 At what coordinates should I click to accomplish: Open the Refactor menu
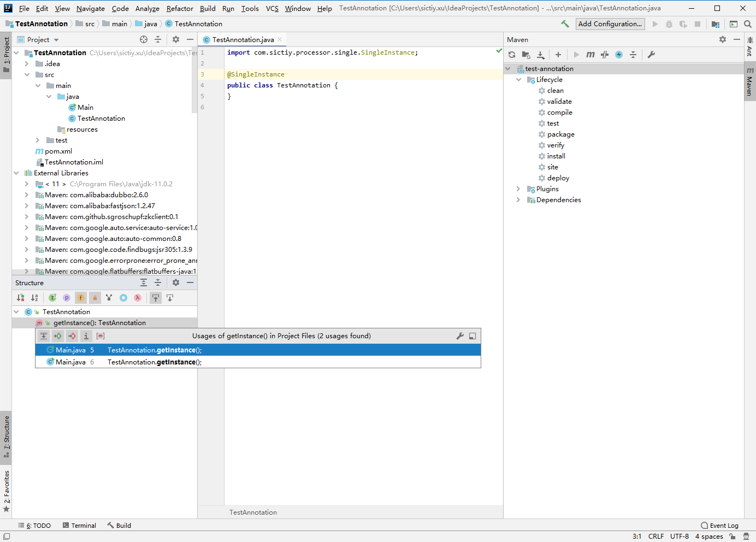pyautogui.click(x=180, y=8)
